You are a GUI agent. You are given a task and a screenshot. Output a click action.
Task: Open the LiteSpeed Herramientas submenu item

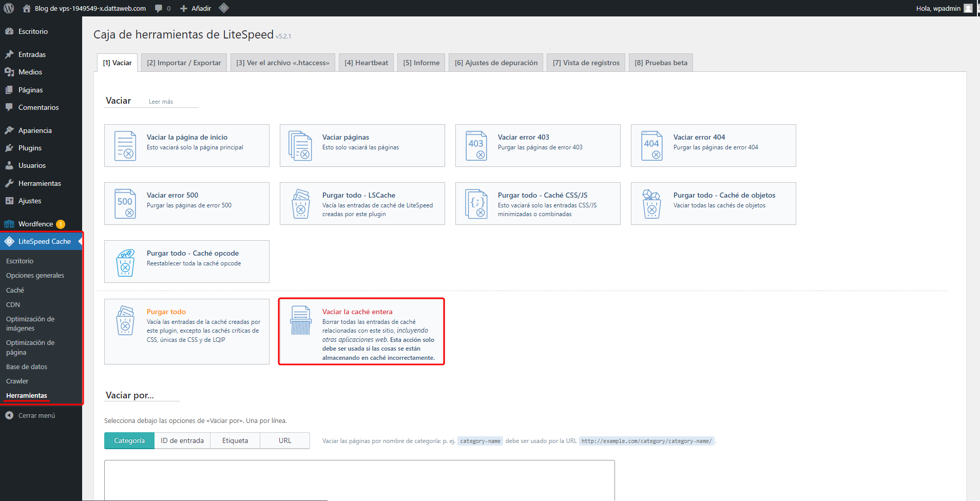coord(27,395)
